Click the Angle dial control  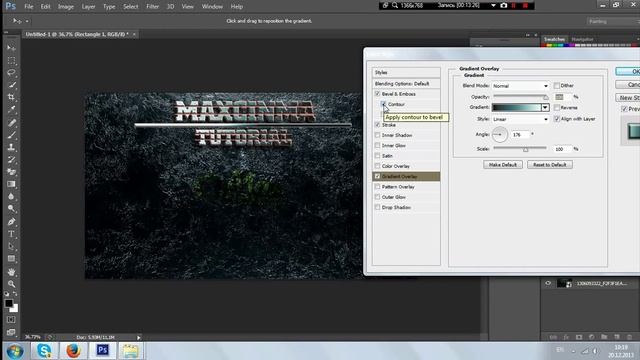click(500, 134)
